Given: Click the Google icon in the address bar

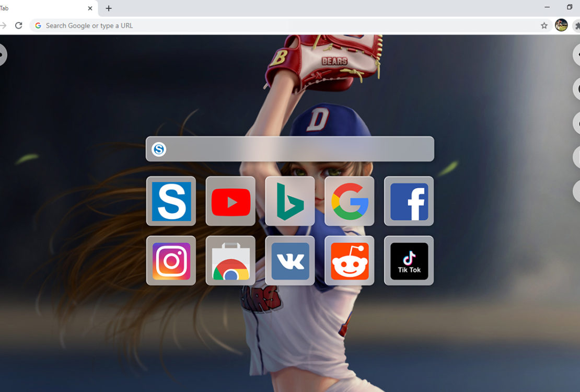Looking at the screenshot, I should coord(38,26).
